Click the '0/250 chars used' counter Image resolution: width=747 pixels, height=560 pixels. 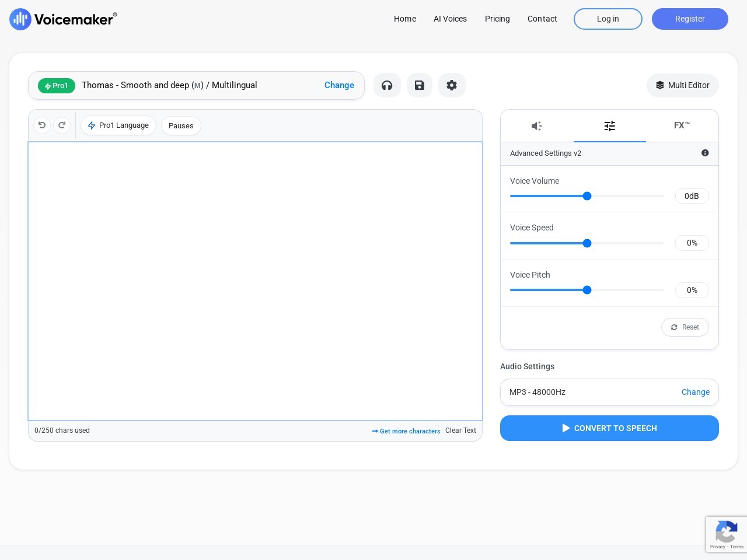(x=62, y=430)
